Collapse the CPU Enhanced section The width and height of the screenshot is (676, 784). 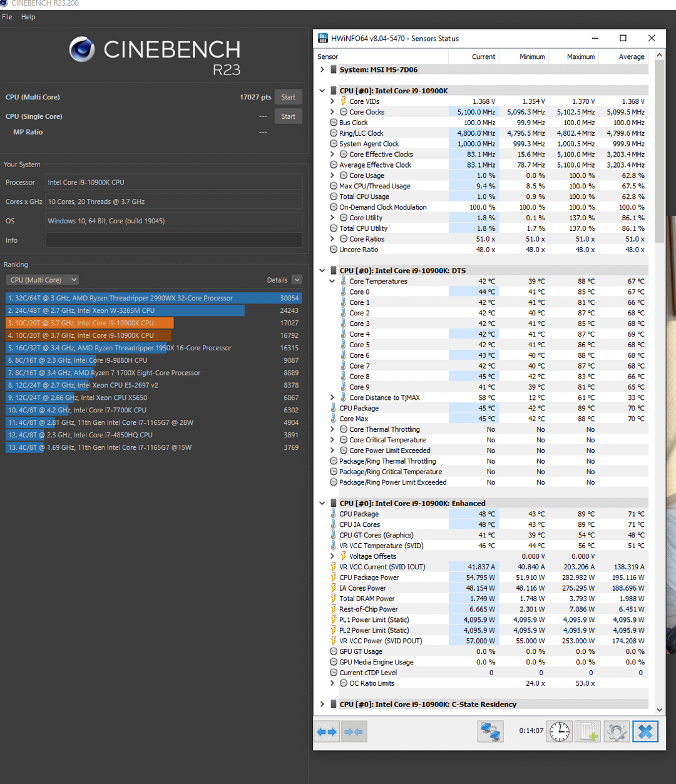pyautogui.click(x=322, y=503)
